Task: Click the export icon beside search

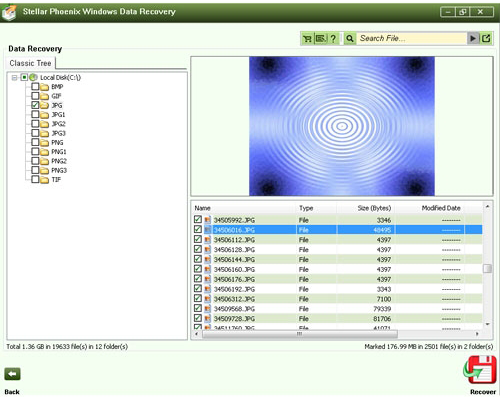Action: tap(486, 38)
